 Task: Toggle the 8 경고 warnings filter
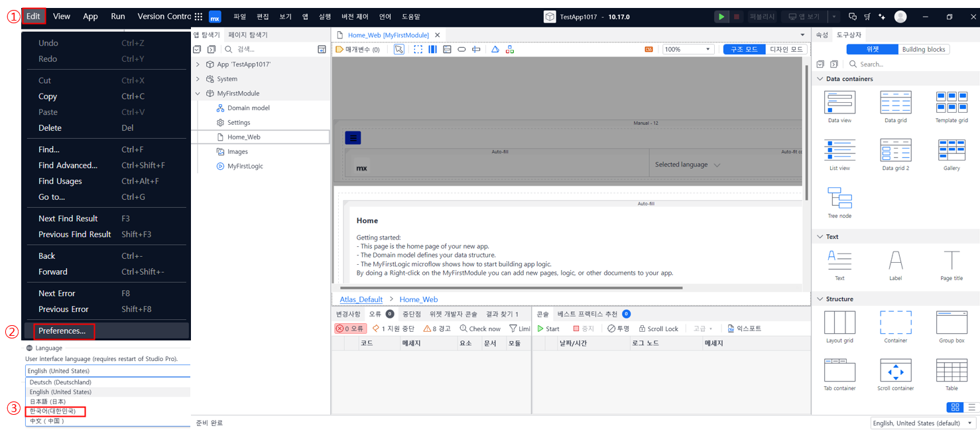tap(437, 328)
